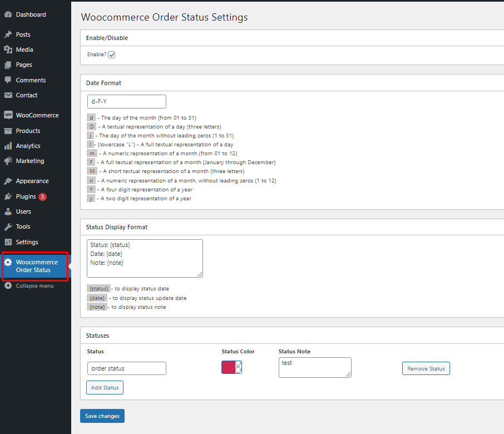Click the lowercase 'd' date code

click(91, 117)
